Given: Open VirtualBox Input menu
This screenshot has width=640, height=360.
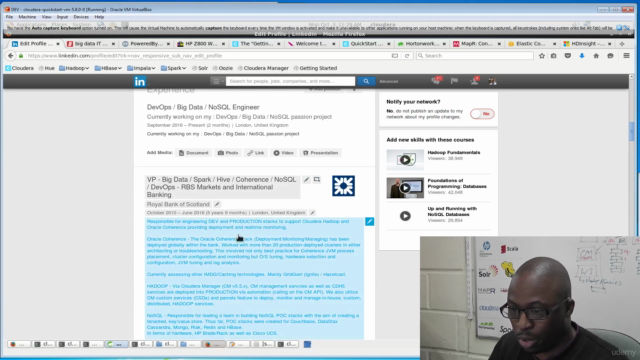Looking at the screenshot, I should [62, 17].
